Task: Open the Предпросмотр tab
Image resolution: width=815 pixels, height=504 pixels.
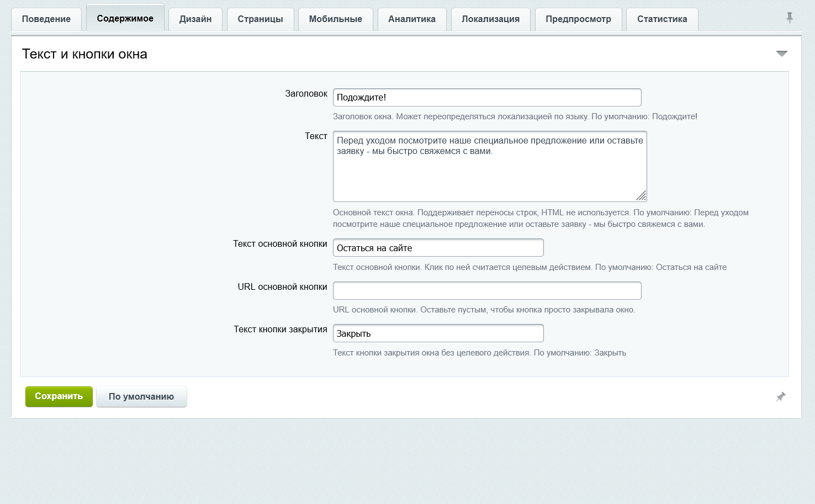Action: pos(579,19)
